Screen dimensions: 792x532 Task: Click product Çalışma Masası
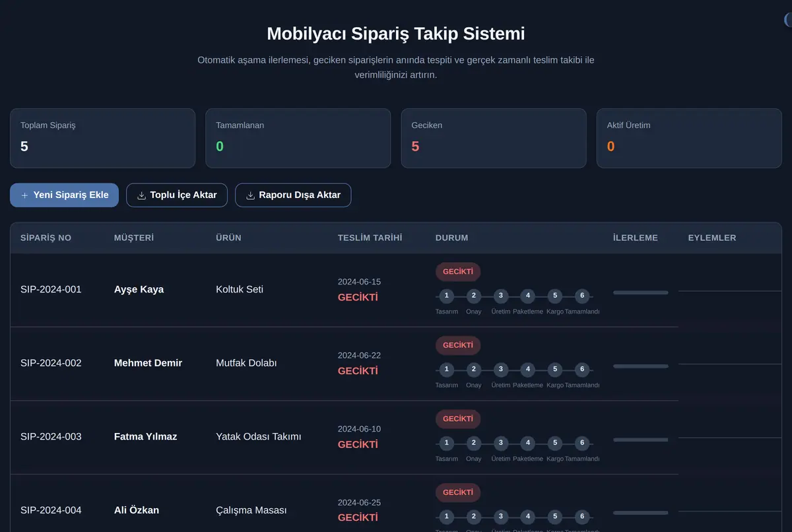251,510
